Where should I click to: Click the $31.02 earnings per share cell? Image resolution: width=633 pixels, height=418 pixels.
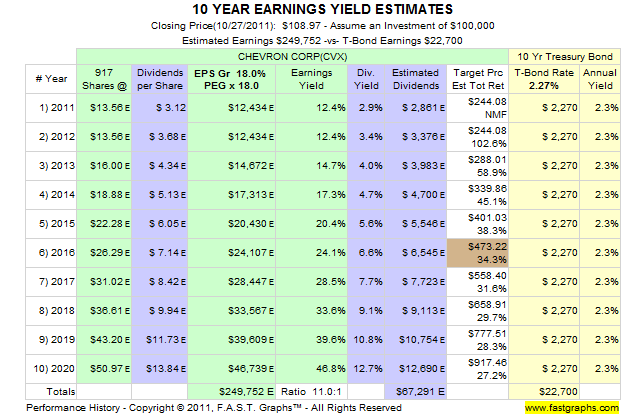[104, 282]
